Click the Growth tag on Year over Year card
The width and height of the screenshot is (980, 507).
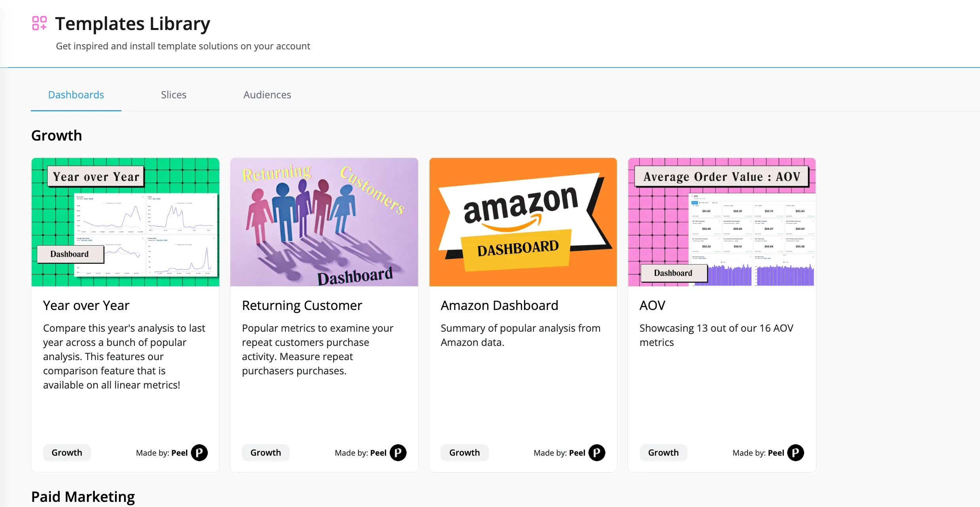click(x=67, y=453)
